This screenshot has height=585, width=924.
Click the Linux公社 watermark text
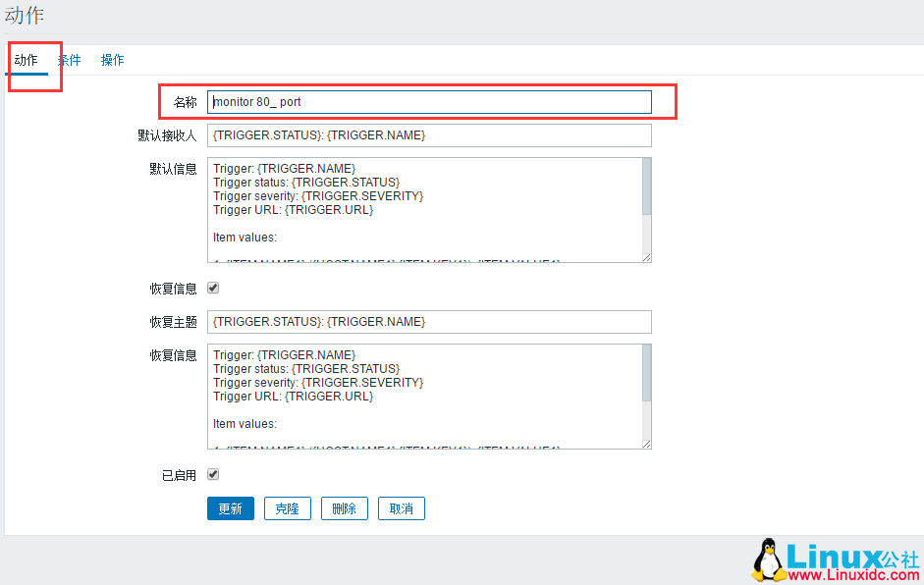coord(854,556)
